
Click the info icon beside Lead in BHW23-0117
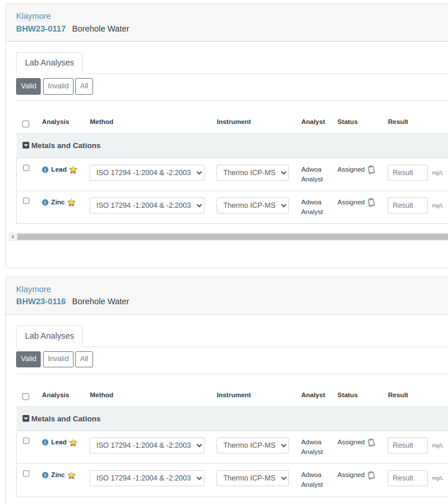45,170
